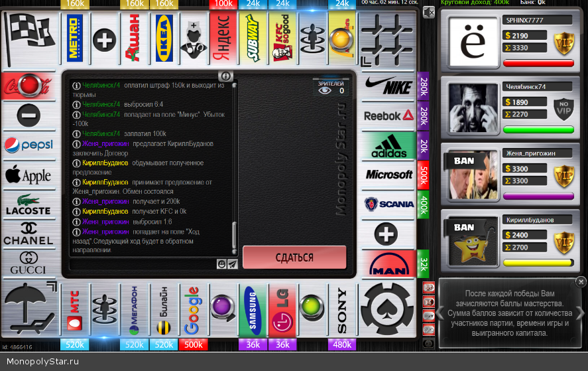
Task: Select the МегаФон property tile
Action: point(135,310)
